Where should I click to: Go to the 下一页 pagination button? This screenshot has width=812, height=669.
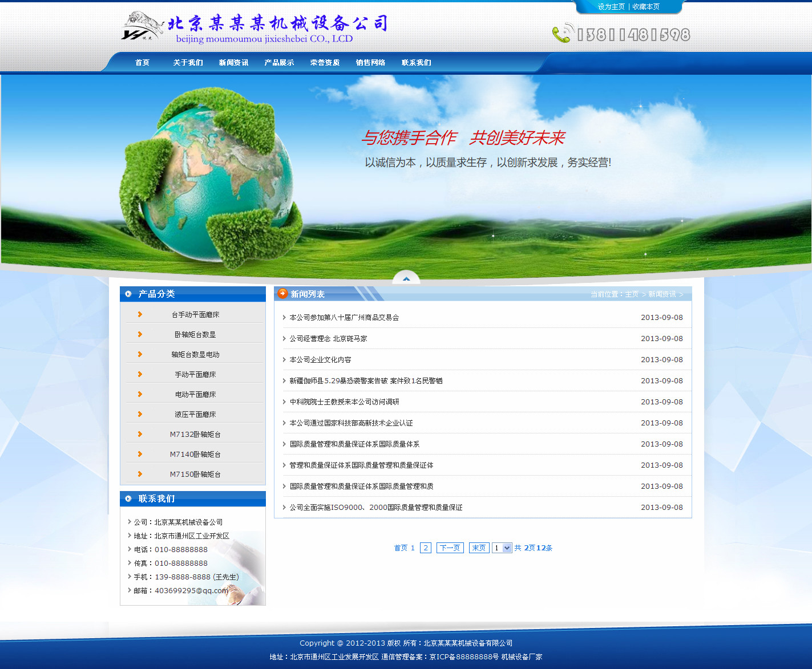point(450,548)
